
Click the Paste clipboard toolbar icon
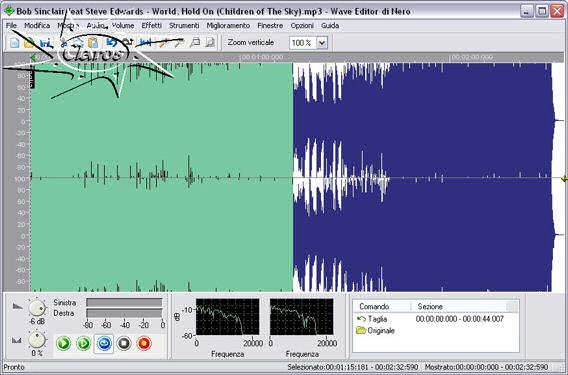click(93, 43)
